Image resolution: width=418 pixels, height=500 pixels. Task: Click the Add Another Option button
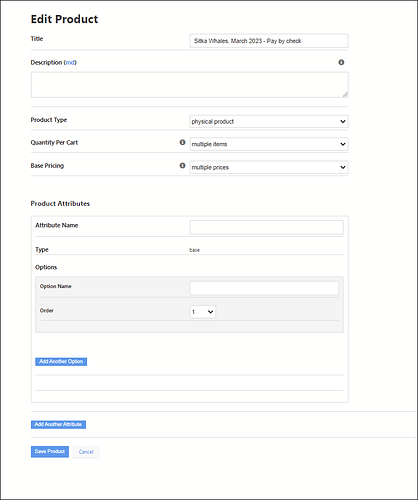click(x=61, y=362)
